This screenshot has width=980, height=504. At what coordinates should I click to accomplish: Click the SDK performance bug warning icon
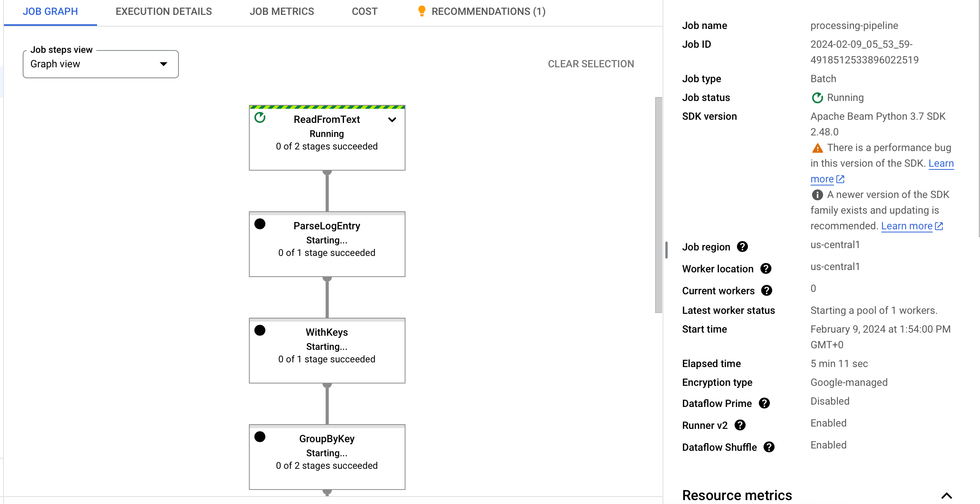817,148
